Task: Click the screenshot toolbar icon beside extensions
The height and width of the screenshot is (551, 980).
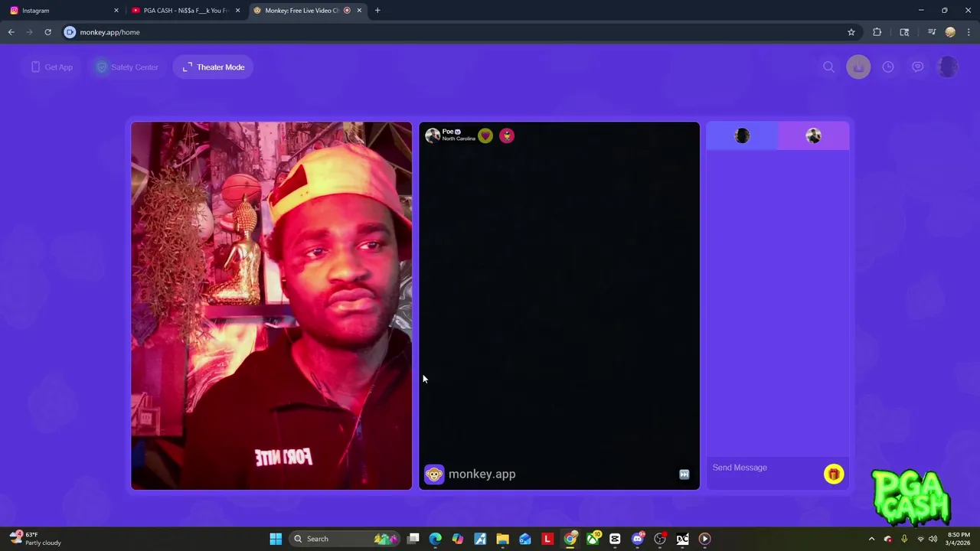Action: pyautogui.click(x=904, y=32)
